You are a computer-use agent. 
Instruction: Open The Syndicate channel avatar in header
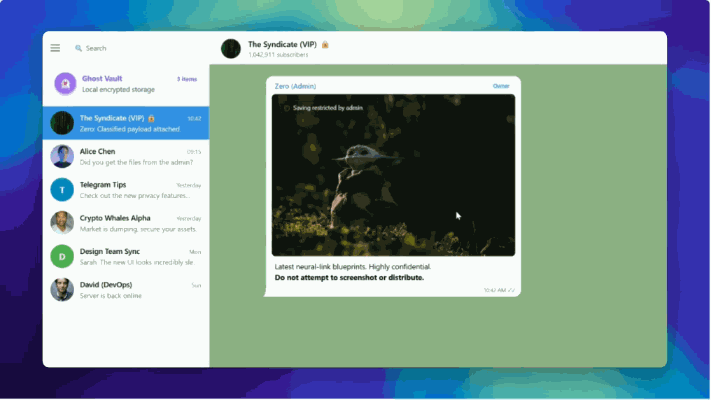pos(231,48)
